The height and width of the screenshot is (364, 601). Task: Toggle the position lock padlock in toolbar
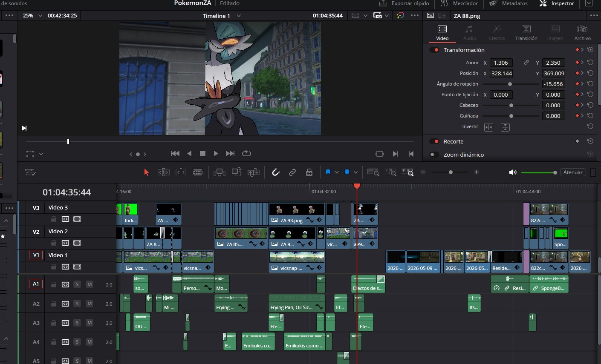tap(309, 172)
